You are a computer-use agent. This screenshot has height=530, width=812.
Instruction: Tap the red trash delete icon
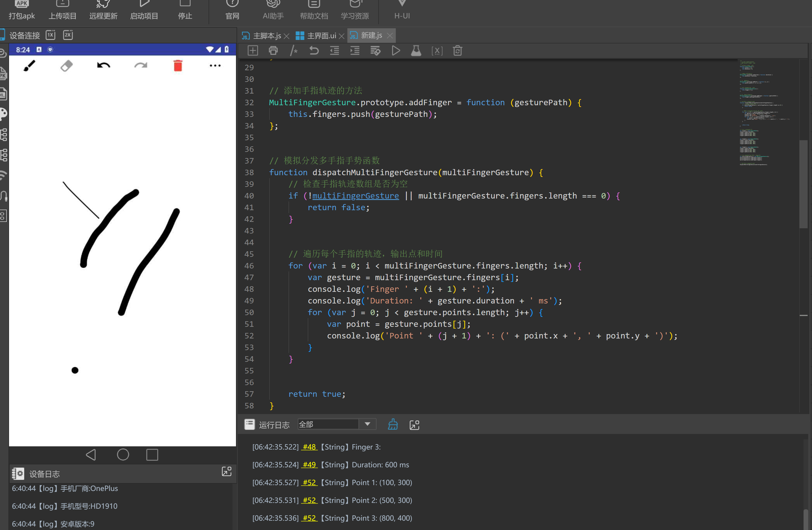(178, 66)
